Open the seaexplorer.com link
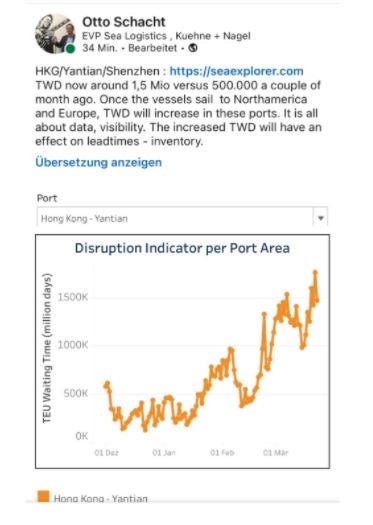373x525 pixels. tap(236, 71)
